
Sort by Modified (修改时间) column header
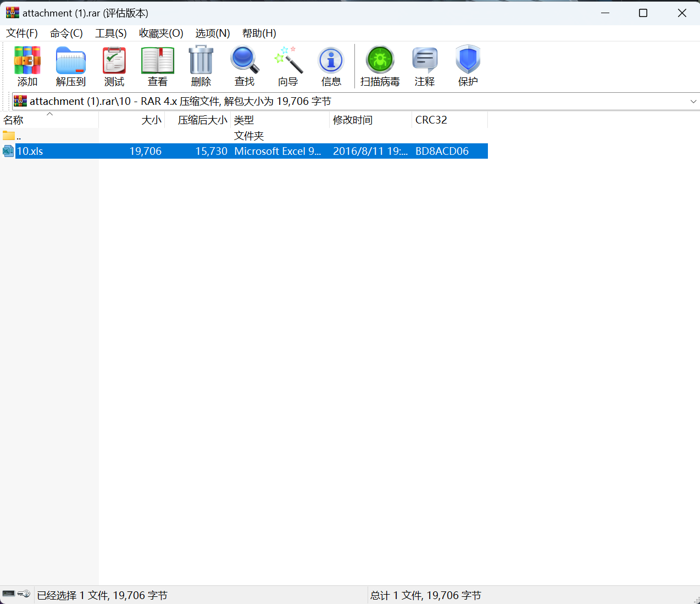pyautogui.click(x=371, y=120)
